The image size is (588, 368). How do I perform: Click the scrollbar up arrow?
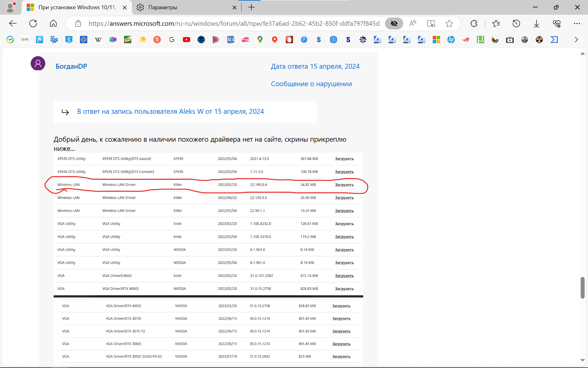582,54
